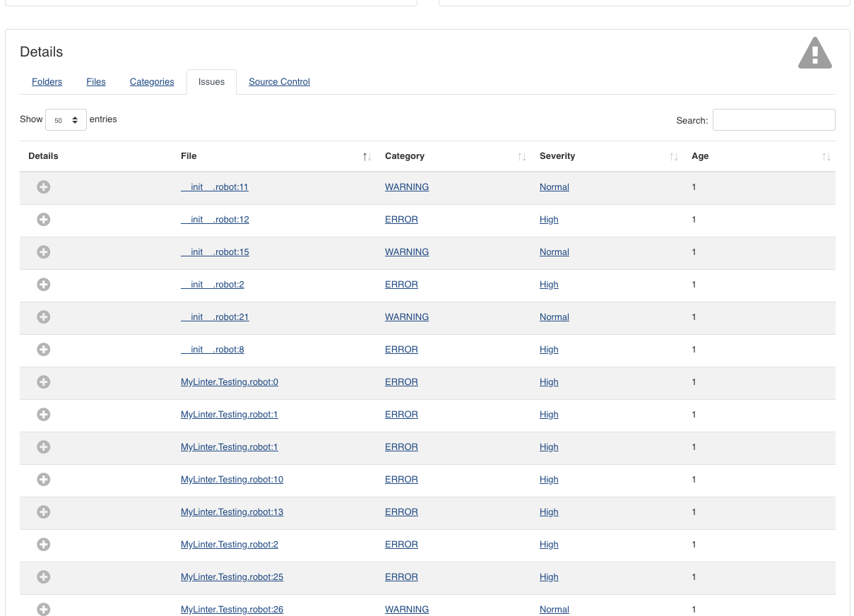The height and width of the screenshot is (616, 854).
Task: Click inside the Search input field
Action: point(773,119)
